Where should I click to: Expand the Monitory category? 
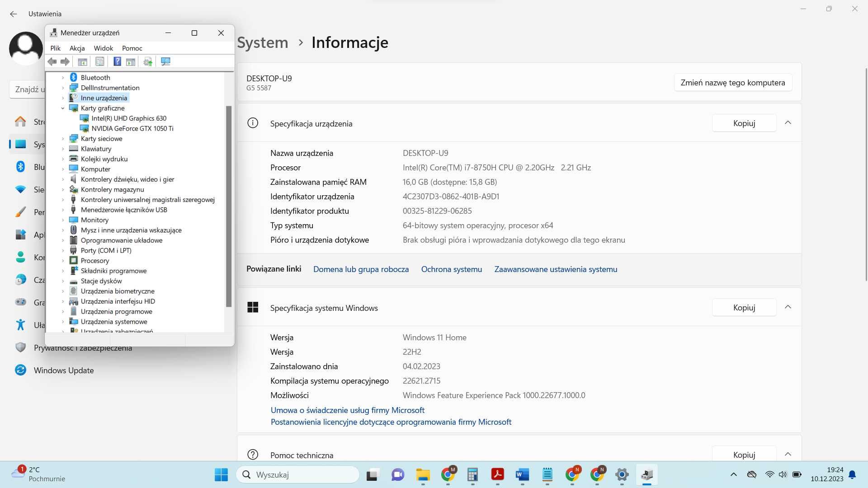63,220
